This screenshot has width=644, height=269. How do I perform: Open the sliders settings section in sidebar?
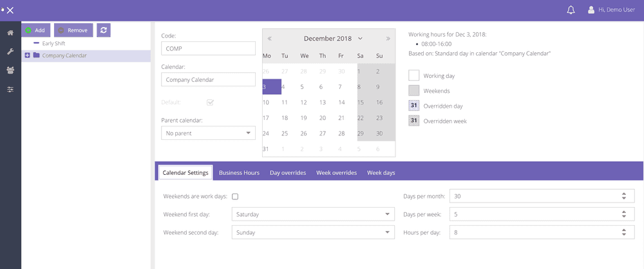tap(10, 89)
